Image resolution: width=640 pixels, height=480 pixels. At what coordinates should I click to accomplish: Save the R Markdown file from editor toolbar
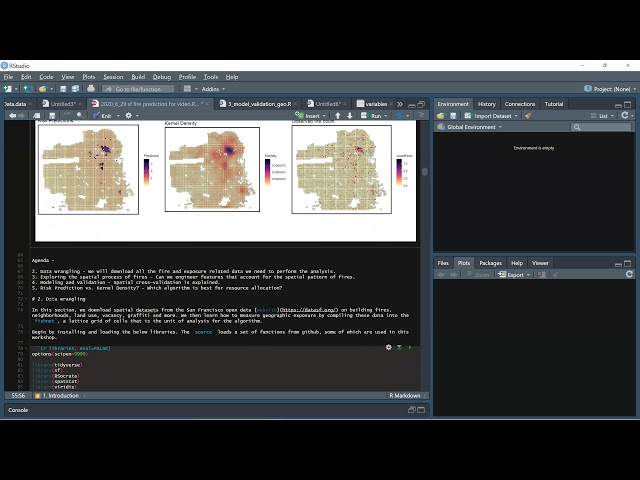[x=52, y=116]
